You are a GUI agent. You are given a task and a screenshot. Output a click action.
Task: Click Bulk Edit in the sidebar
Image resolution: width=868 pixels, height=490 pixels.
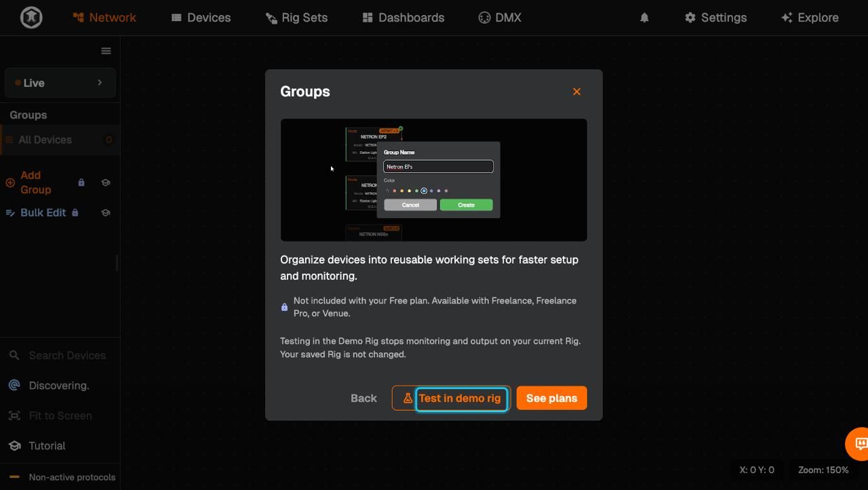coord(43,212)
